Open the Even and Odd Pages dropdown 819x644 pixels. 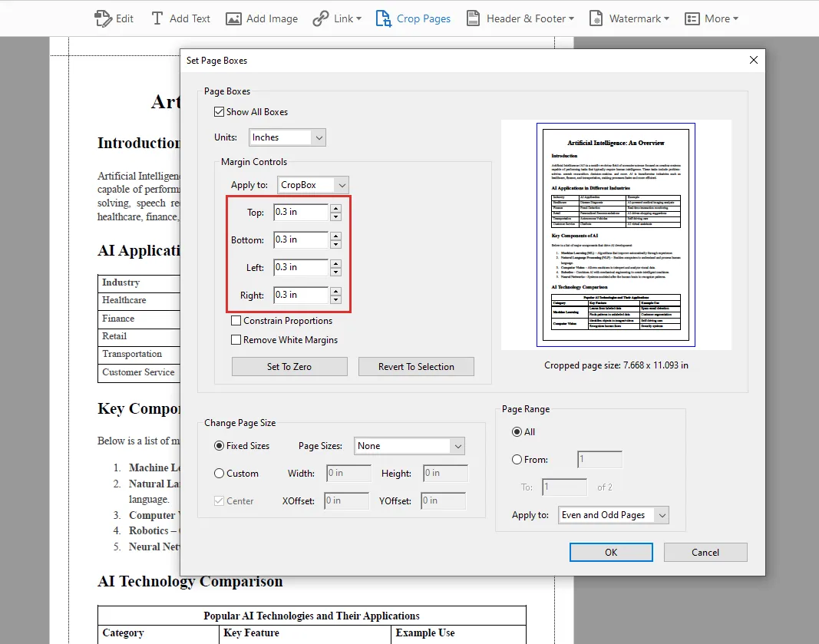[613, 515]
